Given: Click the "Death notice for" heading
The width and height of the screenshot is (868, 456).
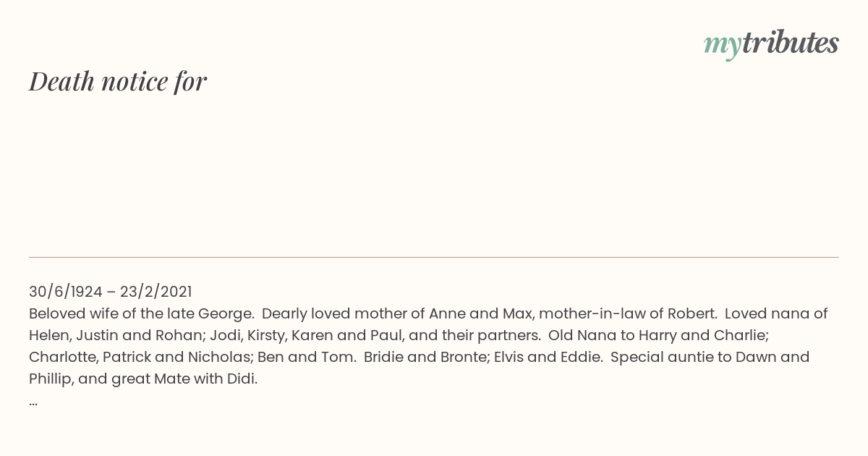Looking at the screenshot, I should pyautogui.click(x=118, y=81).
